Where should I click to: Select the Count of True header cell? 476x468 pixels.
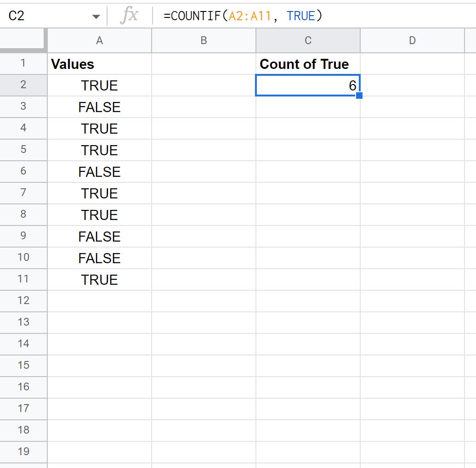coord(308,64)
